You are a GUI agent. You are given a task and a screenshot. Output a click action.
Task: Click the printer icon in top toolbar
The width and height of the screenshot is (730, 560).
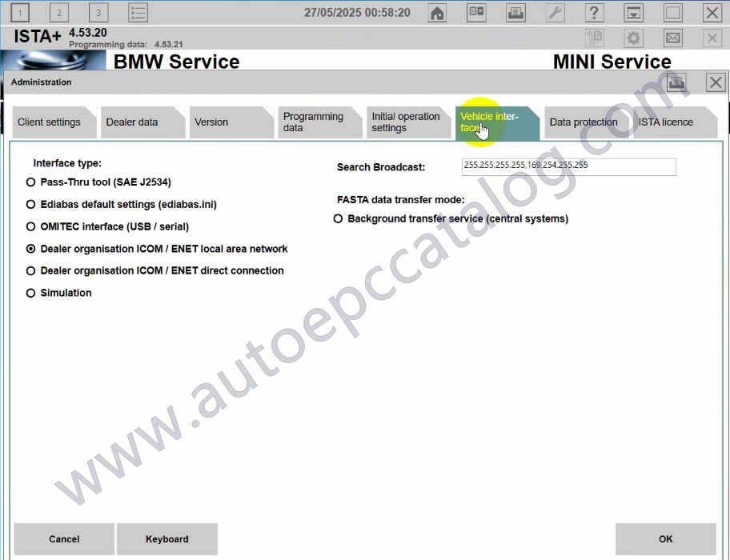pos(515,13)
